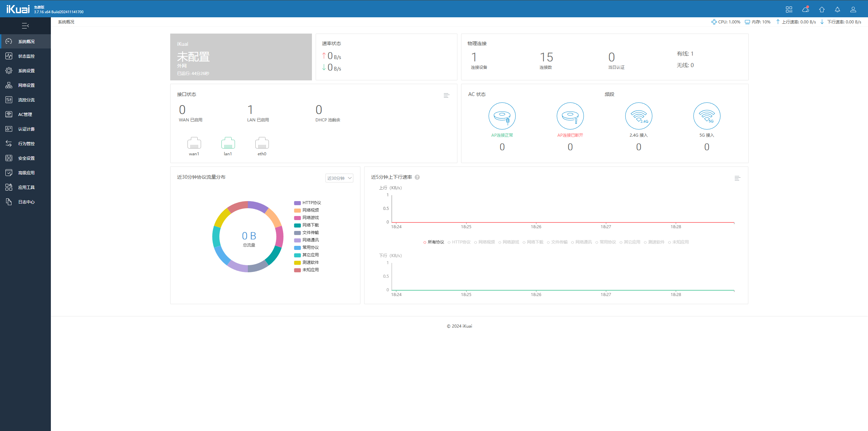Click the notification bell icon
868x431 pixels.
[837, 9]
